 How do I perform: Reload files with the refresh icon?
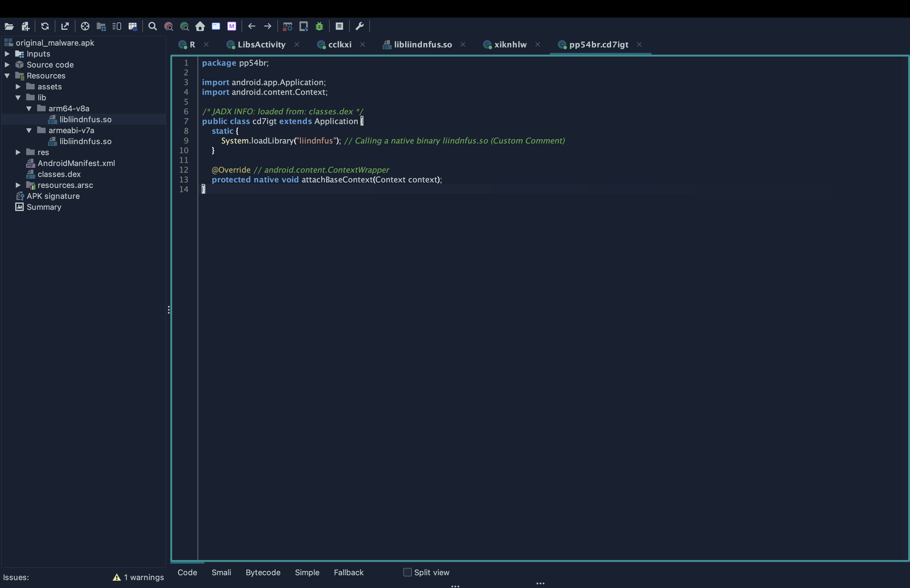[x=45, y=26]
